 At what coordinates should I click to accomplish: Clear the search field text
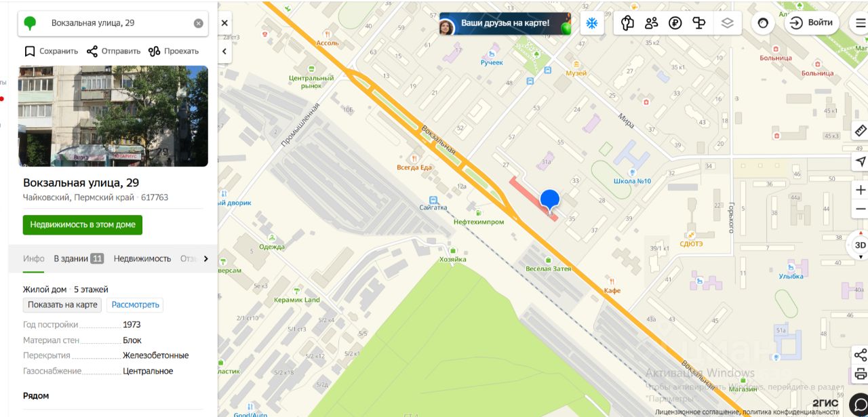tap(199, 23)
